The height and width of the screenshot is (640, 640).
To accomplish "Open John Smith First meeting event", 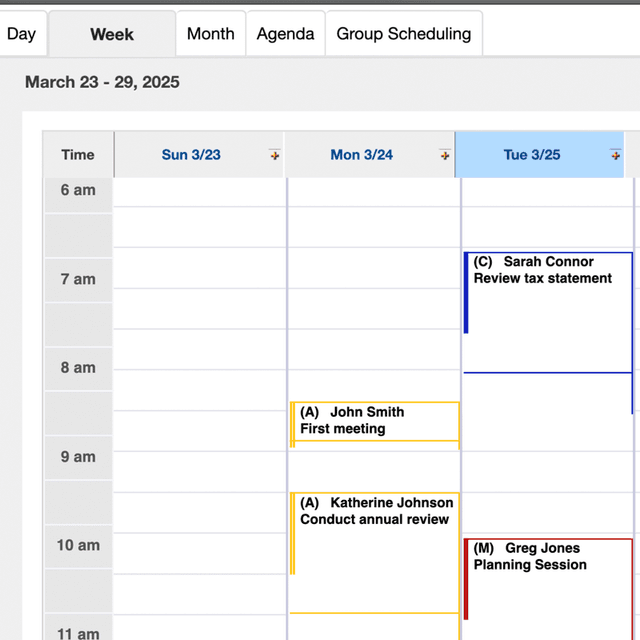I will (x=375, y=422).
